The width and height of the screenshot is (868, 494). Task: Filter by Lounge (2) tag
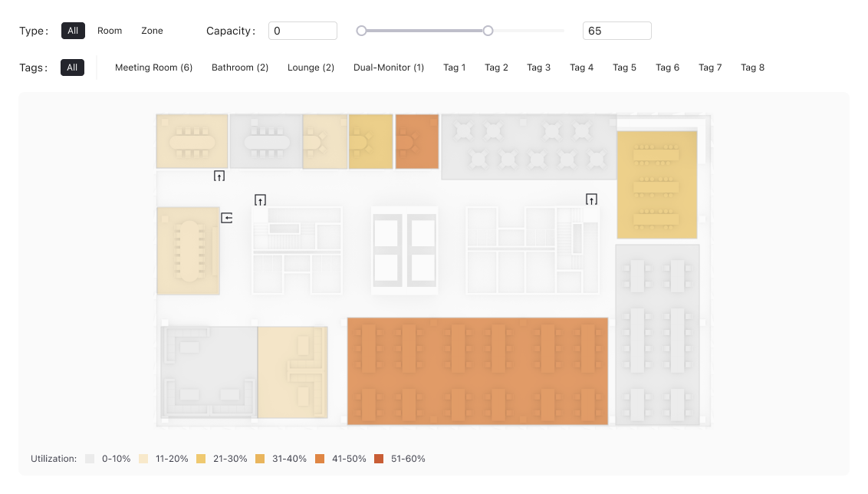click(x=311, y=68)
